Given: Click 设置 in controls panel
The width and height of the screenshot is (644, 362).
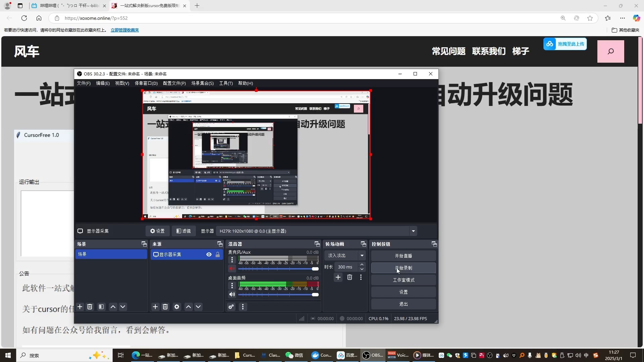Looking at the screenshot, I should tap(404, 292).
